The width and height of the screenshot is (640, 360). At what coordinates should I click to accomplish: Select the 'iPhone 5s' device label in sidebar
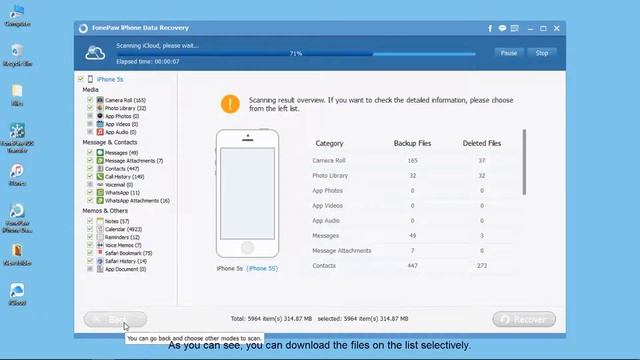pyautogui.click(x=110, y=79)
